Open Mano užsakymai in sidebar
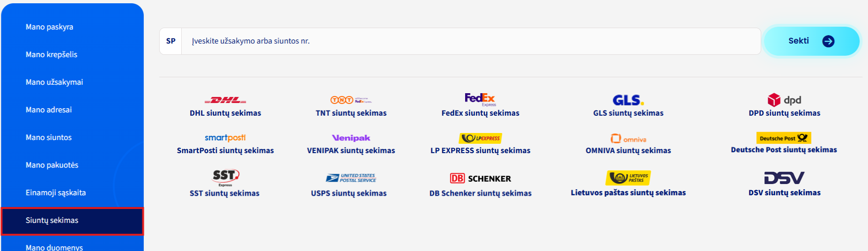The width and height of the screenshot is (868, 251). point(54,82)
